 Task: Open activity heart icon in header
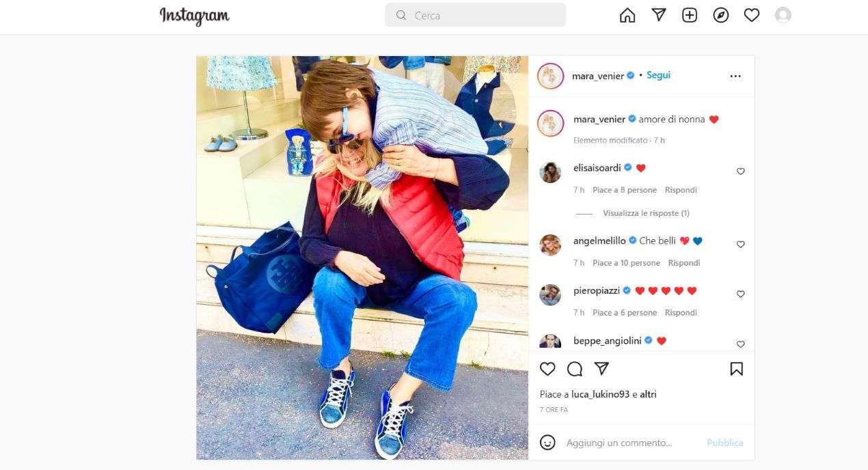click(752, 15)
